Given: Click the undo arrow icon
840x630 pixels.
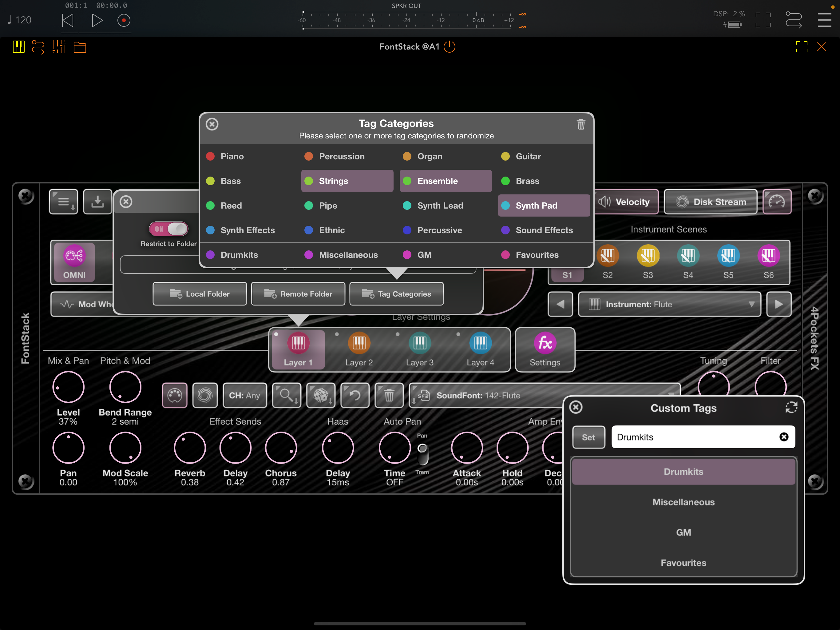Looking at the screenshot, I should coord(355,395).
